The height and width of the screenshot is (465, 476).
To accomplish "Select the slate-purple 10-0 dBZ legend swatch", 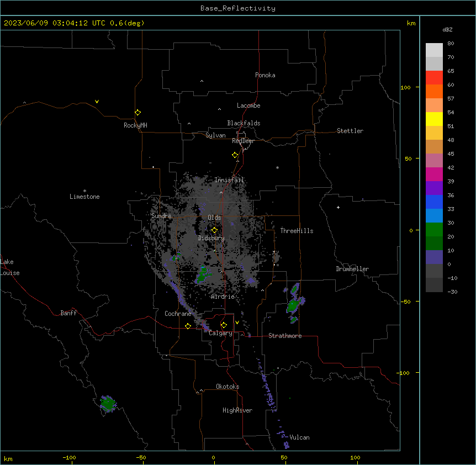I will (434, 257).
